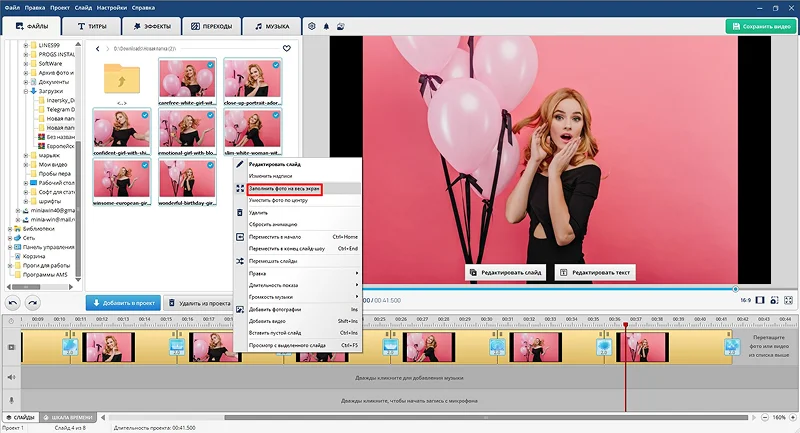Click the icon right of the bell
800x433 pixels.
coord(341,26)
